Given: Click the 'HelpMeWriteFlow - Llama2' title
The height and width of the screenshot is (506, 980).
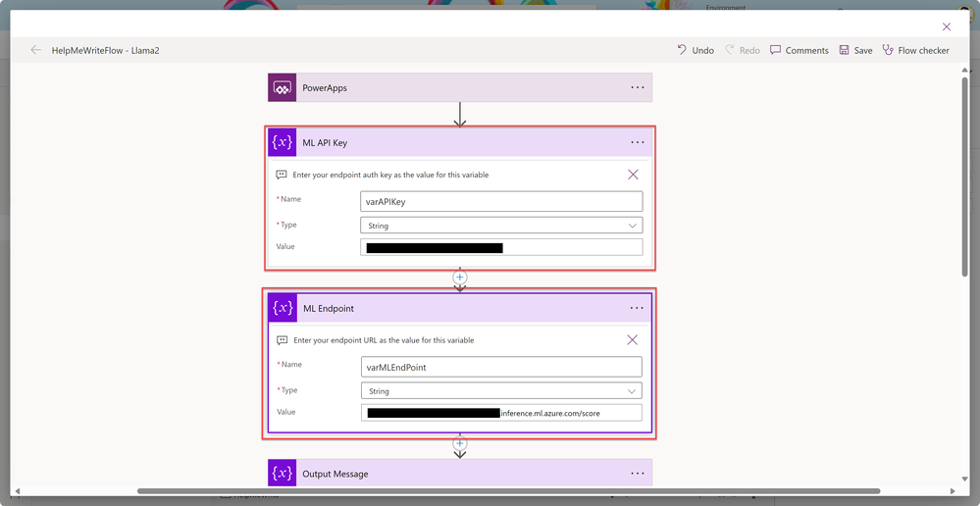Looking at the screenshot, I should [x=106, y=51].
